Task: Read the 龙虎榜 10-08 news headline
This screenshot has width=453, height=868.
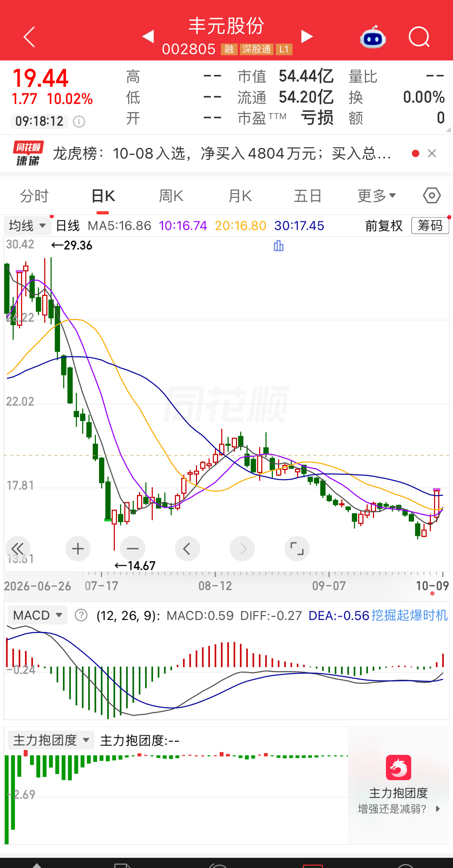Action: pos(222,154)
